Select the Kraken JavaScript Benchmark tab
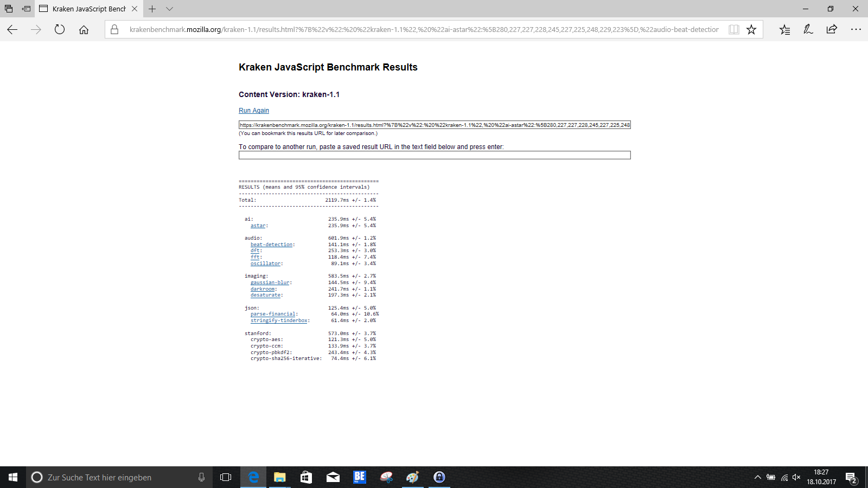 click(89, 9)
